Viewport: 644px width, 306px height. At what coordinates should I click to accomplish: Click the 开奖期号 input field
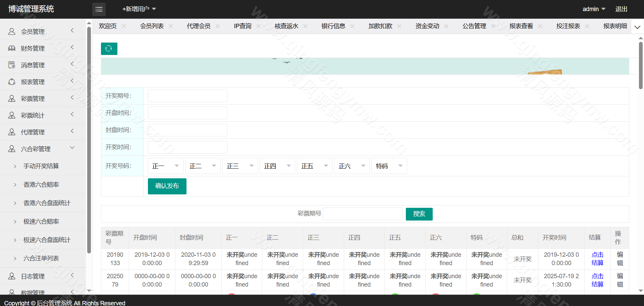(x=187, y=96)
